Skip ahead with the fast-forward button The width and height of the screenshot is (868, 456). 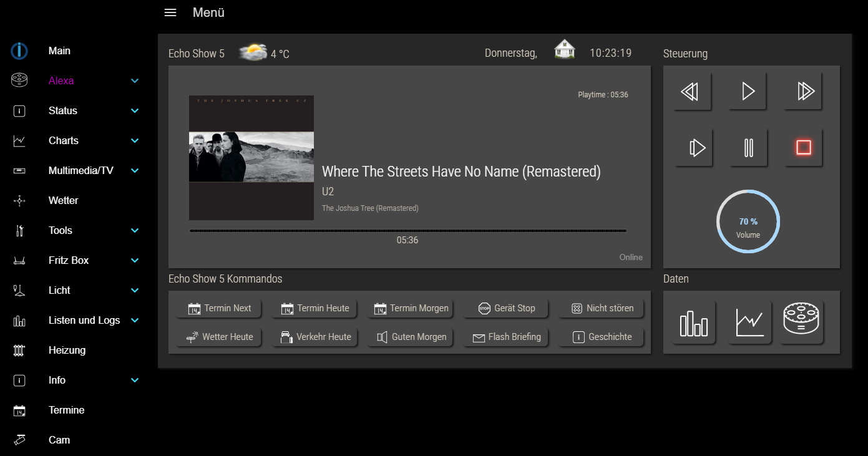pyautogui.click(x=803, y=92)
